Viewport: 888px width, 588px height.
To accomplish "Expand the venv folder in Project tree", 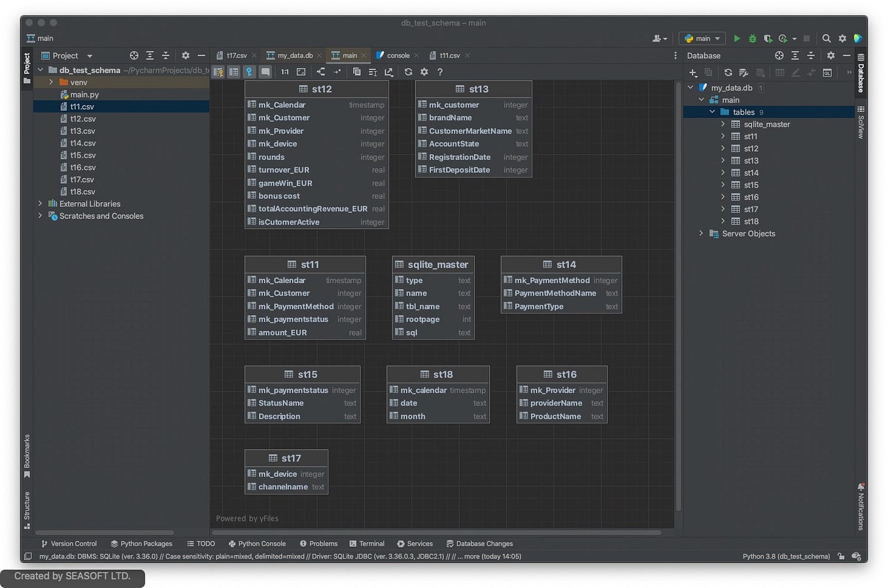I will 51,82.
